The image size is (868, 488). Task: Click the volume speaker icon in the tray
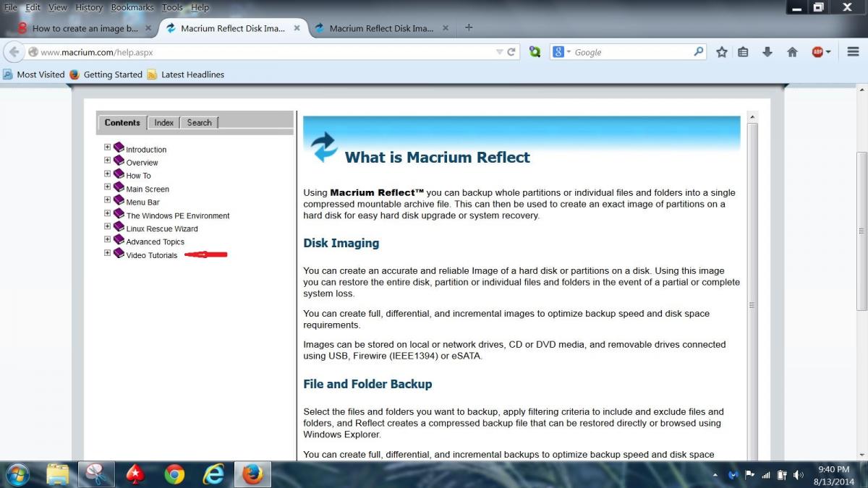pyautogui.click(x=799, y=475)
